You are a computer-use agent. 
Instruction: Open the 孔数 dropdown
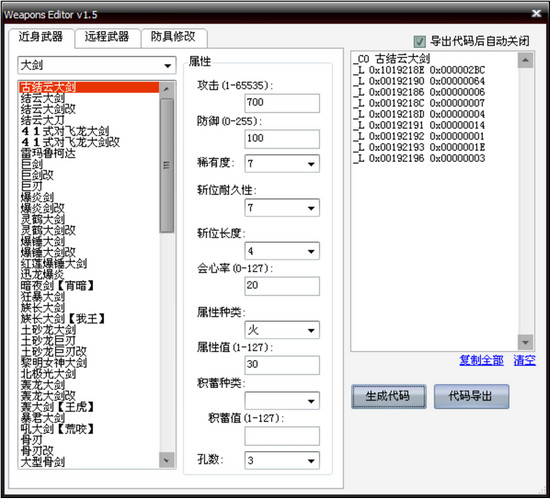pyautogui.click(x=282, y=460)
